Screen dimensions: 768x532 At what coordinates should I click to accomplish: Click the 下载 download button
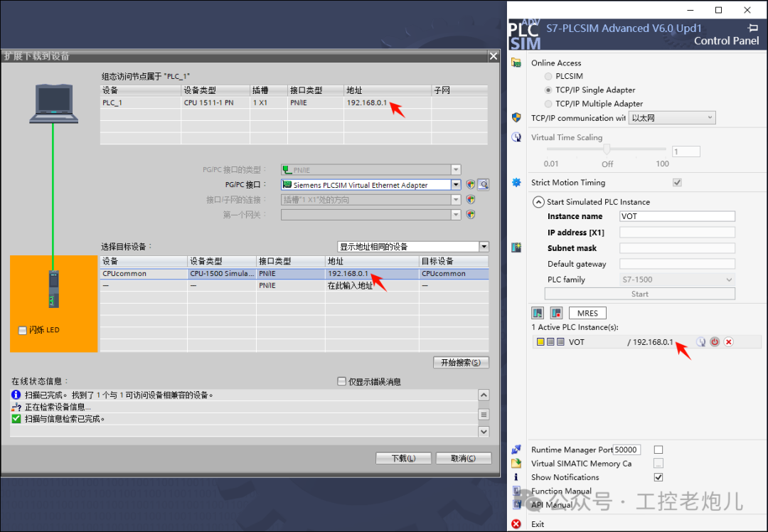tap(404, 458)
